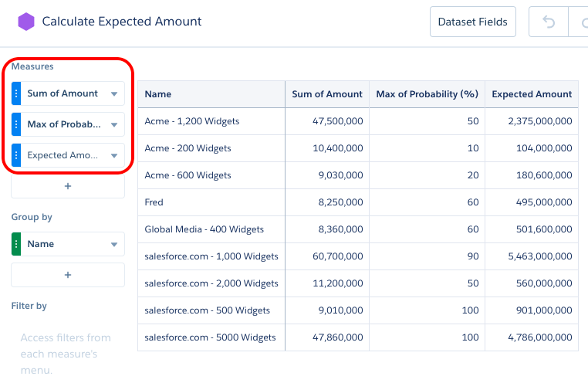
Task: Click the Expected Amount column header
Action: [x=532, y=94]
